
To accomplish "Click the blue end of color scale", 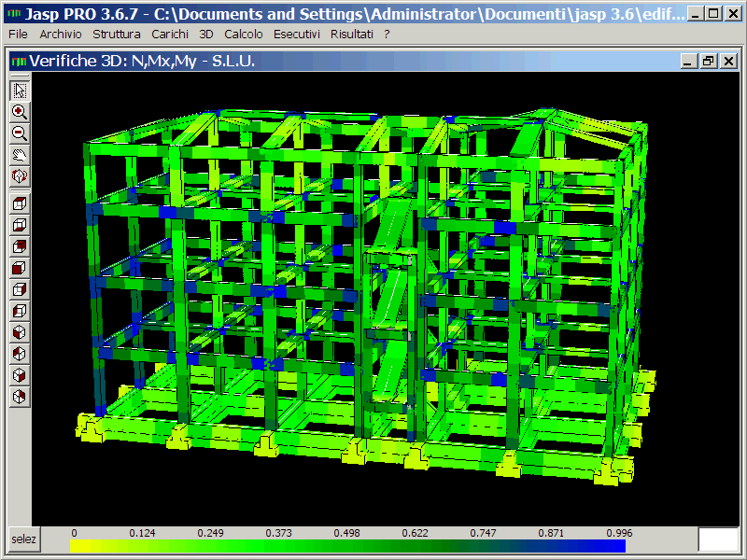I will pyautogui.click(x=612, y=546).
